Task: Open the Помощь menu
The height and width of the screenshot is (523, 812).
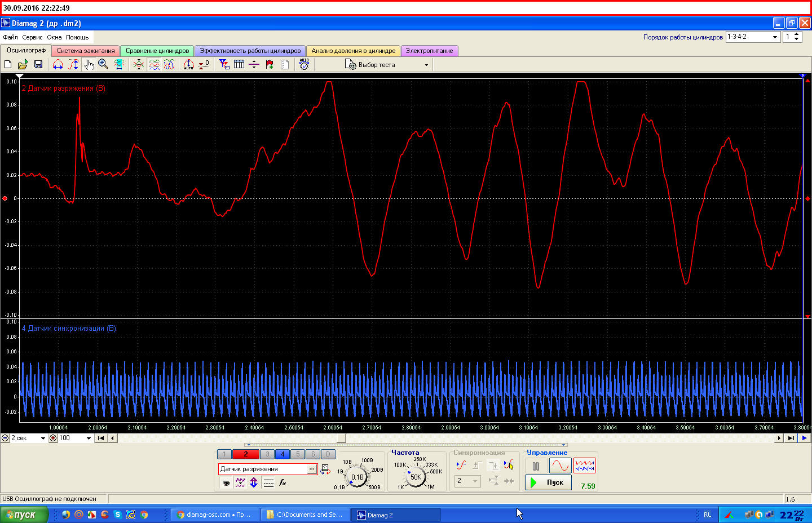Action: 77,37
